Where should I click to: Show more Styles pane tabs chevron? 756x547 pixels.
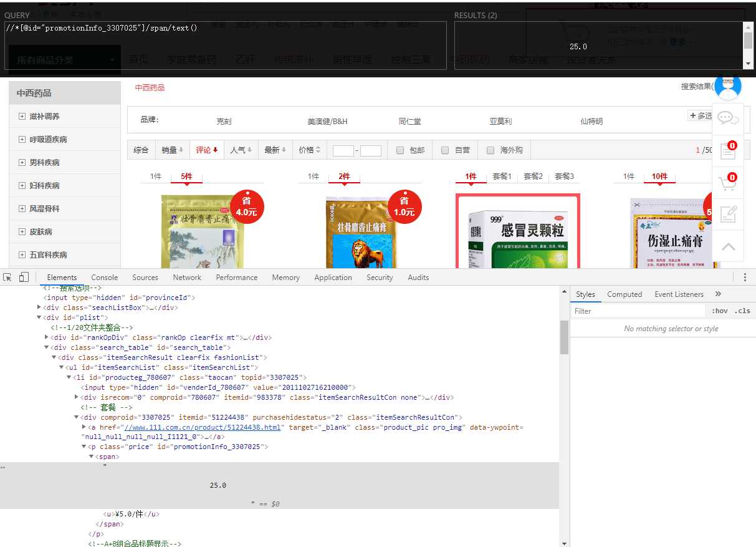pos(718,294)
